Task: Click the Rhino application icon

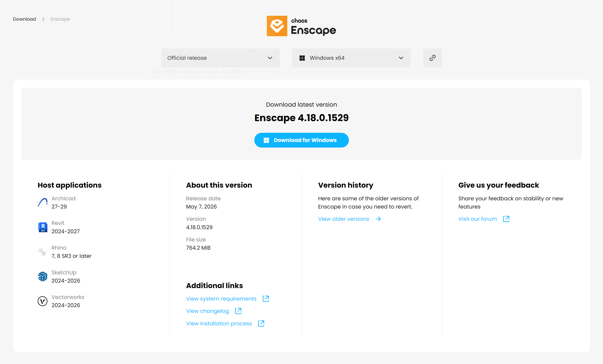Action: pyautogui.click(x=43, y=252)
